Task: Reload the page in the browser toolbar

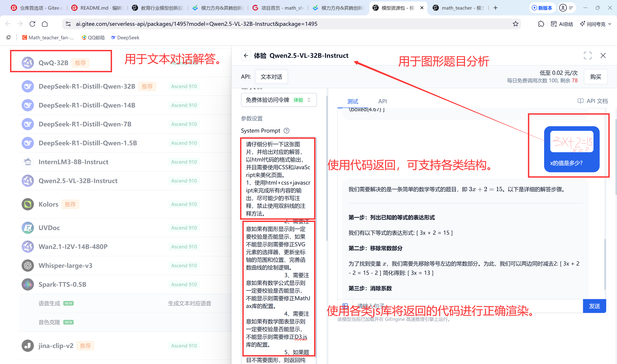Action: [32, 24]
